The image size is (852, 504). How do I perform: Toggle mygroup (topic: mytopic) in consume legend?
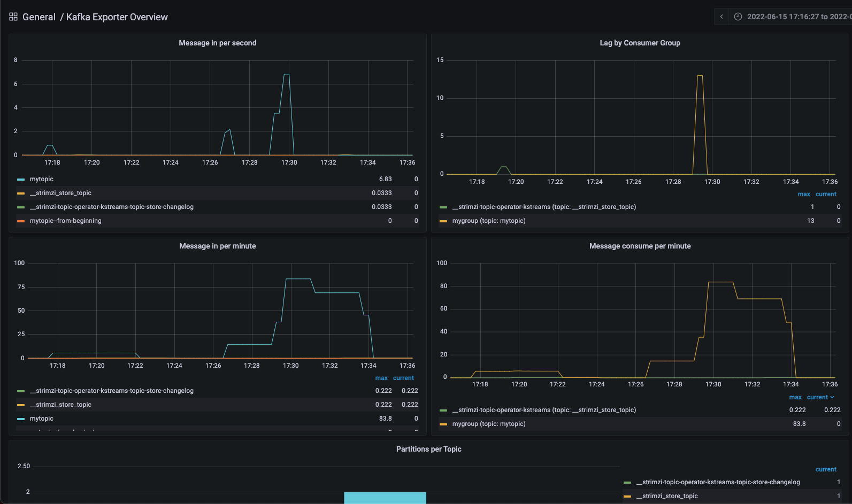coord(489,424)
